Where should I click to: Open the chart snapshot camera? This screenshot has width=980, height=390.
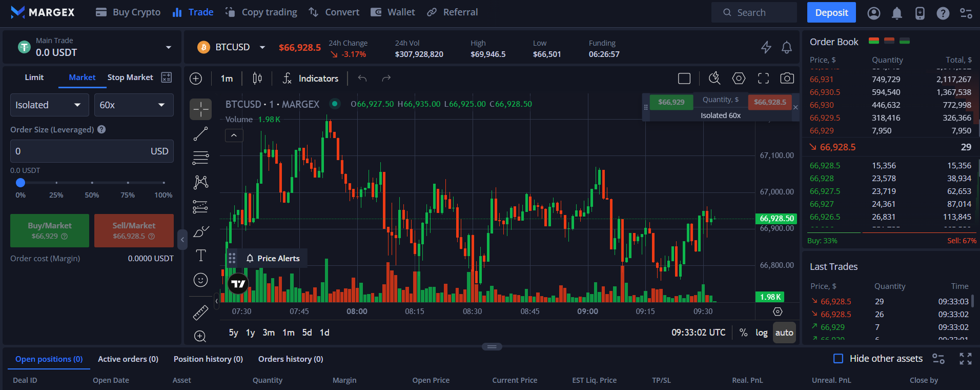tap(787, 78)
